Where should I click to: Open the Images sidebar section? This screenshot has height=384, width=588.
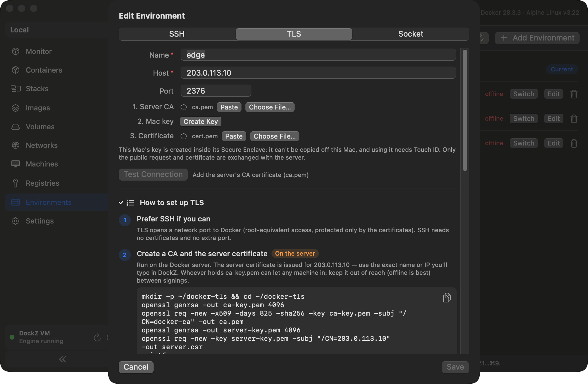[56, 108]
